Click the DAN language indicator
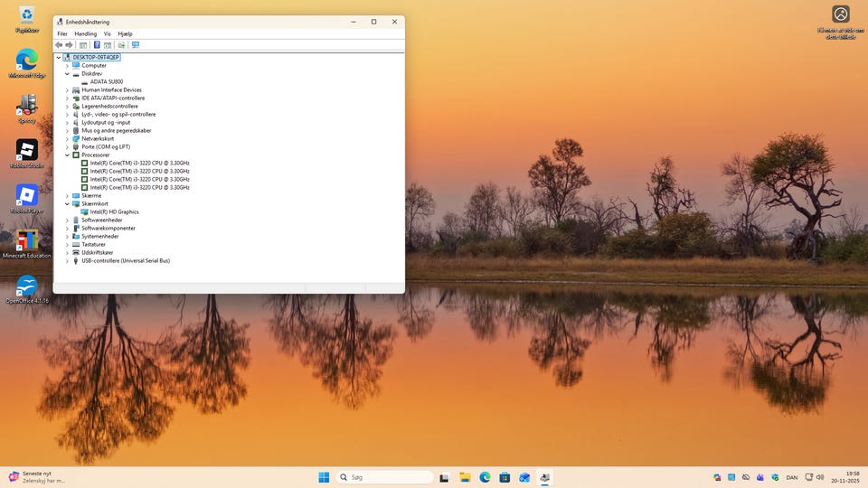Viewport: 868px width, 488px height. (x=792, y=477)
